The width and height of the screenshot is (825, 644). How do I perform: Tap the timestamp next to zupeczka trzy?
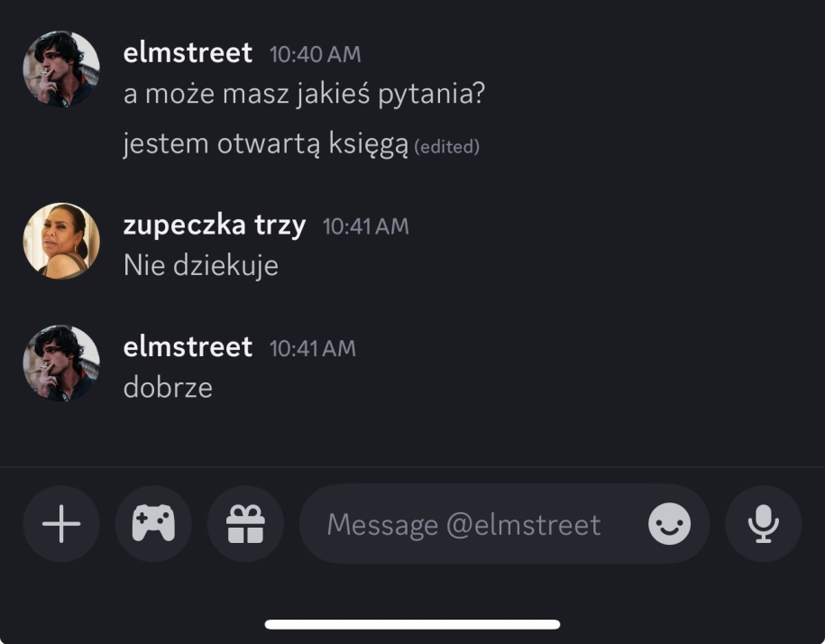point(365,226)
